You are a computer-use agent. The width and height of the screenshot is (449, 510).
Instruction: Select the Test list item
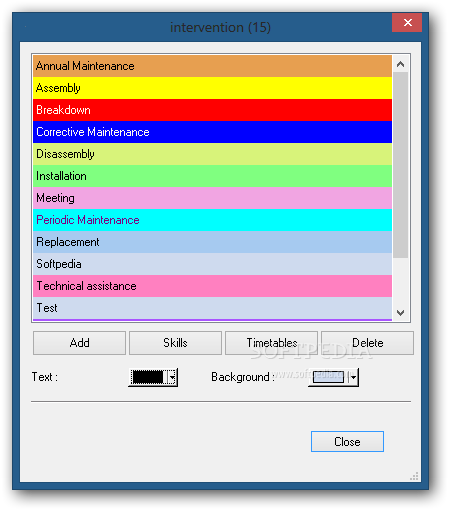[x=212, y=308]
